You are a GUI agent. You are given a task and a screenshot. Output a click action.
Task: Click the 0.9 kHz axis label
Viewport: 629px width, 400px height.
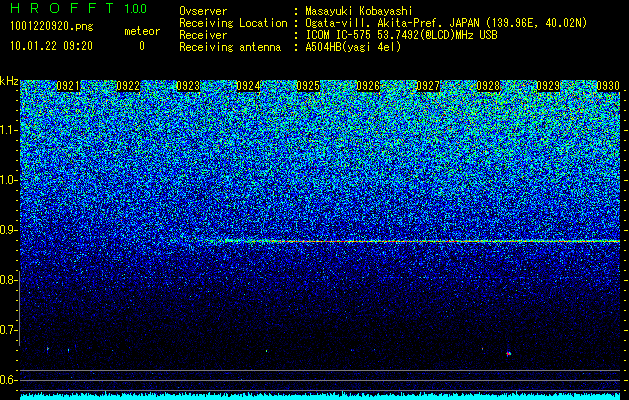[x=8, y=230]
